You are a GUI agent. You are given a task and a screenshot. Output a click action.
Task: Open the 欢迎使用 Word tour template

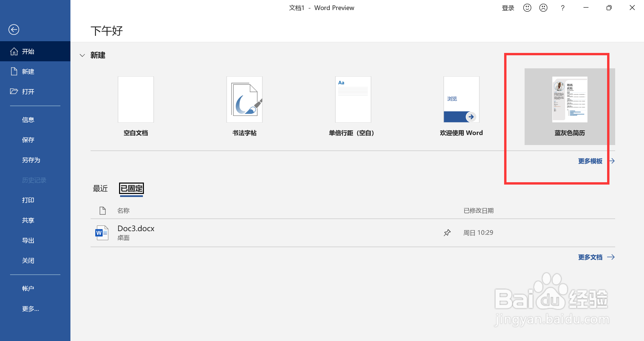tap(462, 107)
